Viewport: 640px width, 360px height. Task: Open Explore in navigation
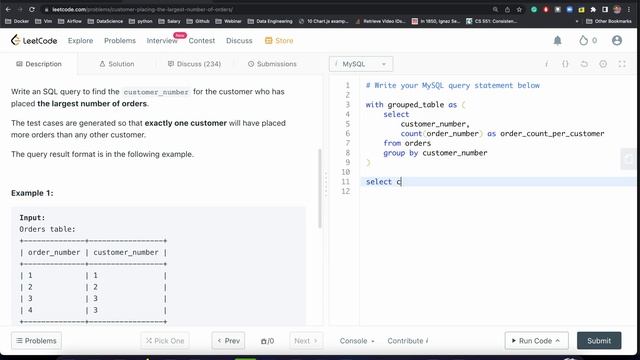coord(80,40)
